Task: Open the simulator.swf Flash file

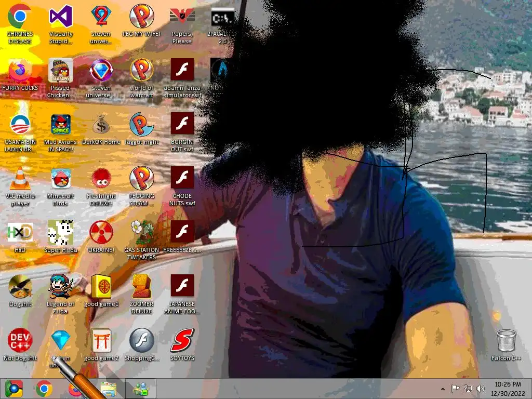Action: coord(182,70)
